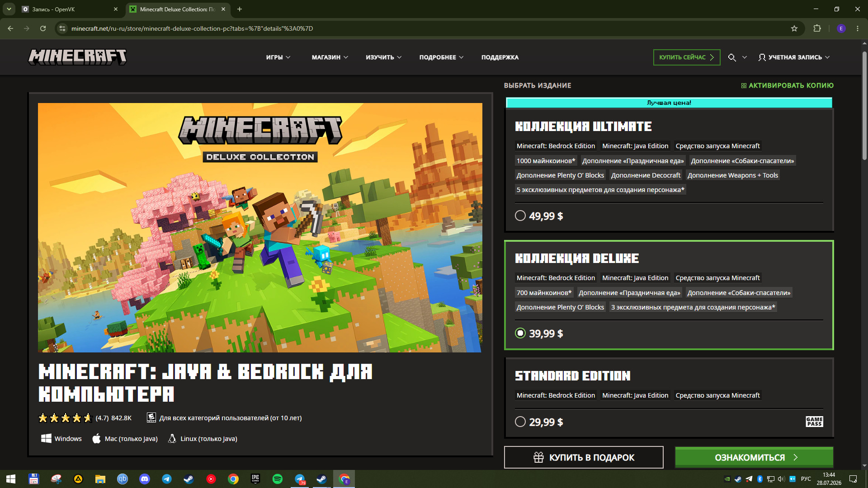The height and width of the screenshot is (488, 868).
Task: Click the ESRB rating icon below the title
Action: (x=151, y=418)
